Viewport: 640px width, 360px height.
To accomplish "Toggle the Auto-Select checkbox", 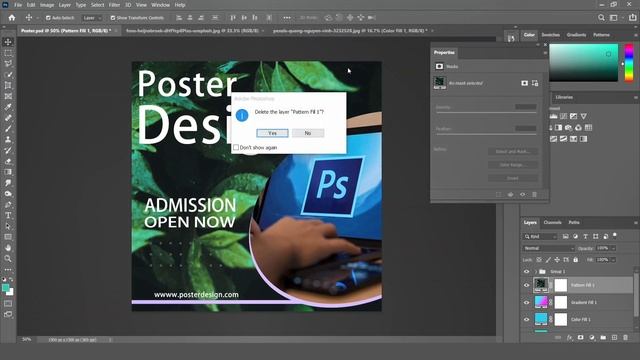I will (x=48, y=18).
